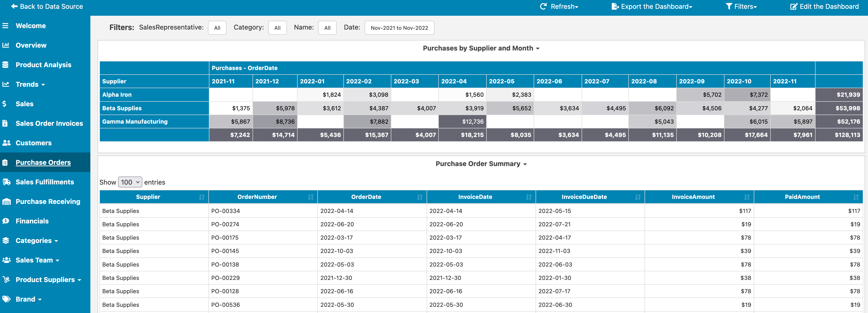Click the Sales Order Invoices document icon
This screenshot has height=313, width=868.
click(x=5, y=123)
